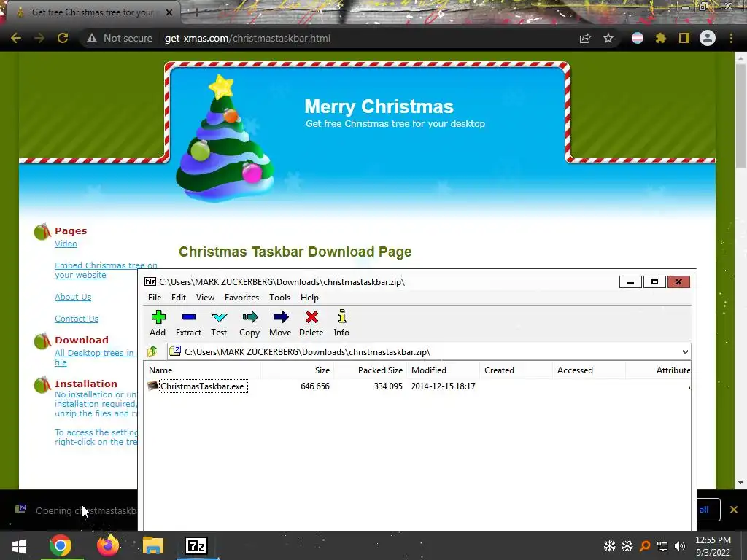Sort by the Created column header
The height and width of the screenshot is (560, 747).
[x=516, y=370]
